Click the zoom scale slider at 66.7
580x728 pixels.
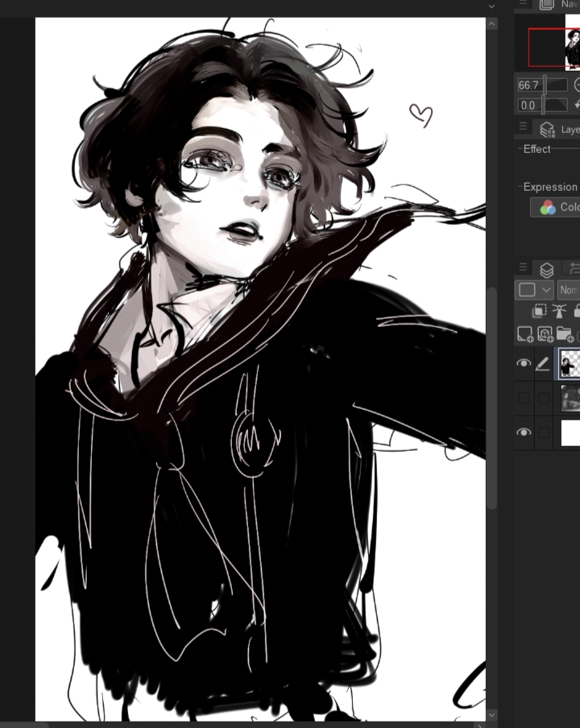(x=556, y=85)
